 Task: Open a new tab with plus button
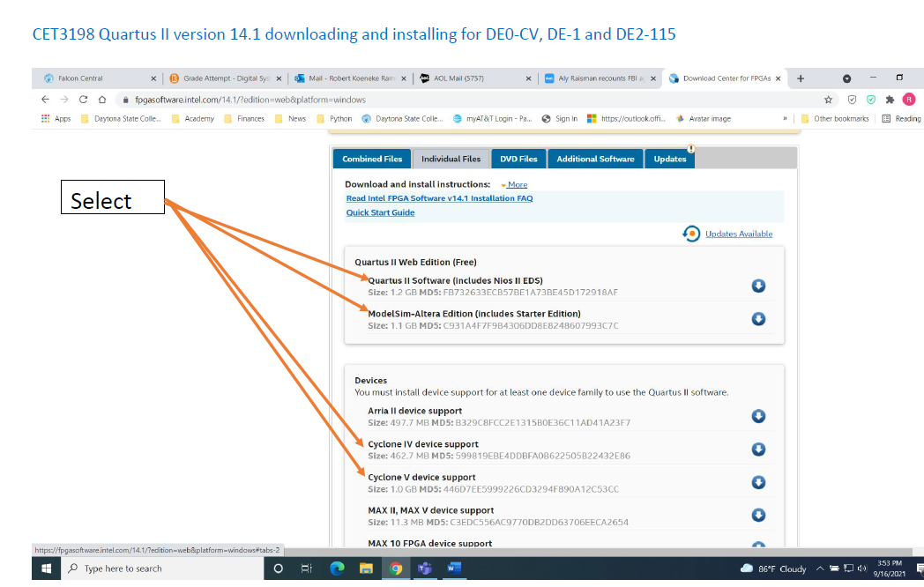pos(801,78)
